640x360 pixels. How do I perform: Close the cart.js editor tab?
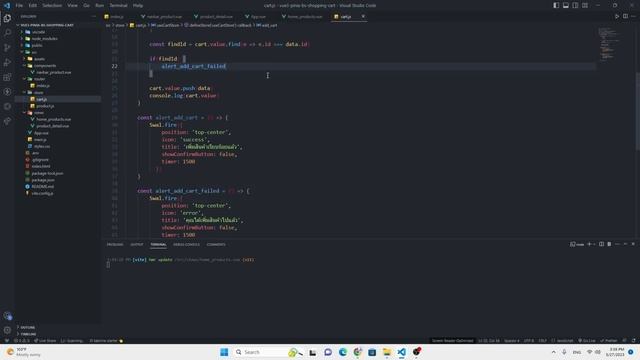click(x=363, y=16)
